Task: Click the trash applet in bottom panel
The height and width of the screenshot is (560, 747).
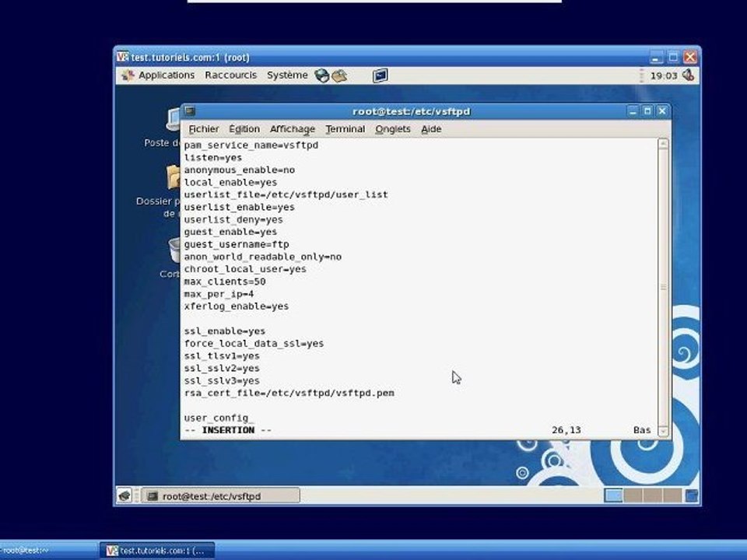Action: [x=691, y=495]
